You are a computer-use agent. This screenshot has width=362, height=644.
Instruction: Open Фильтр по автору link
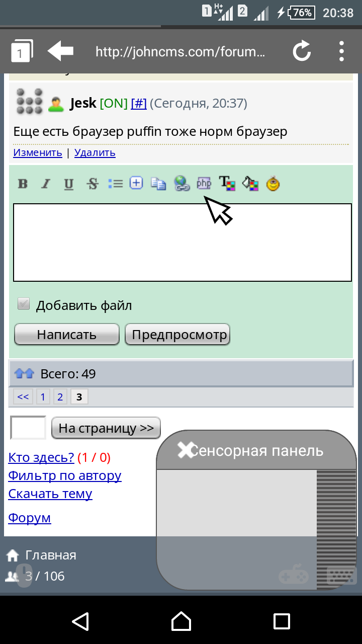click(x=65, y=475)
